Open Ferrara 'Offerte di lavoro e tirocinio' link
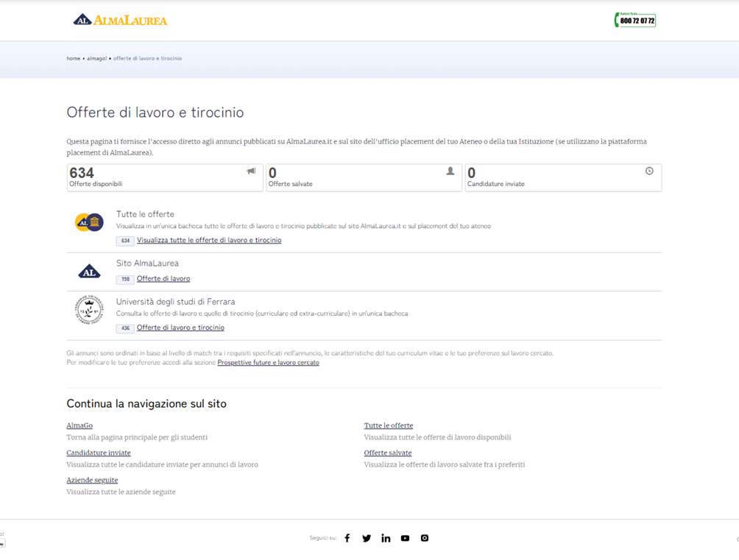 click(180, 327)
